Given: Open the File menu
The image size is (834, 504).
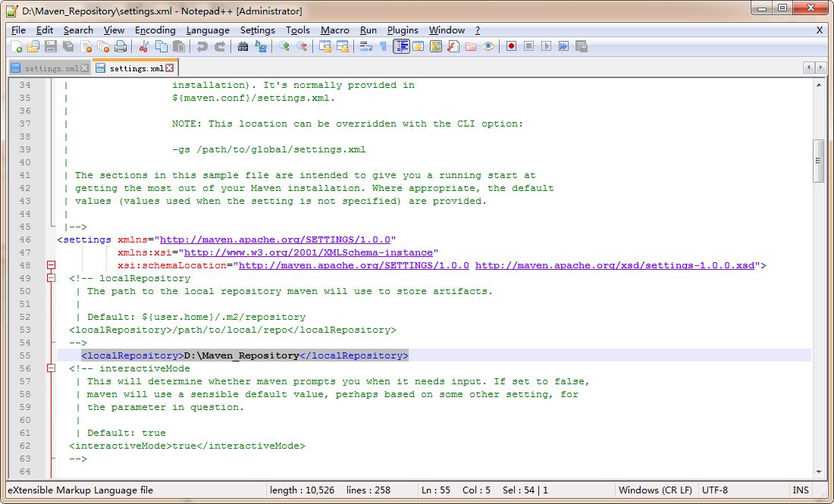Looking at the screenshot, I should pyautogui.click(x=18, y=30).
